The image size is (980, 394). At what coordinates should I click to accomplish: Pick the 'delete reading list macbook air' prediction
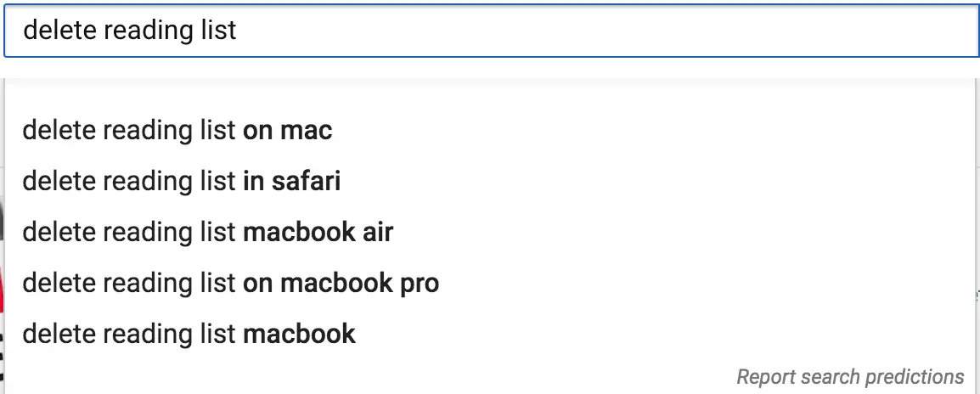click(x=208, y=232)
